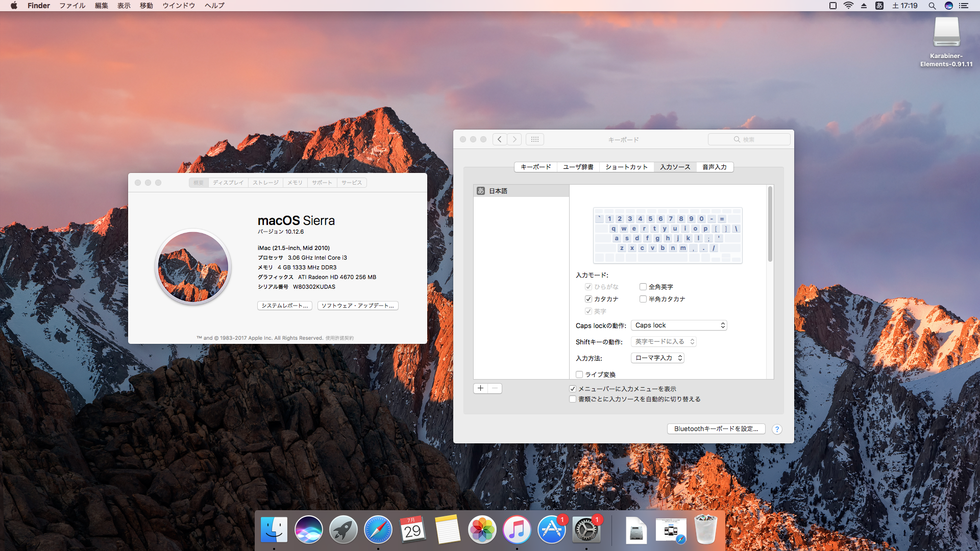The width and height of the screenshot is (980, 551).
Task: Open the help question mark button
Action: [776, 429]
